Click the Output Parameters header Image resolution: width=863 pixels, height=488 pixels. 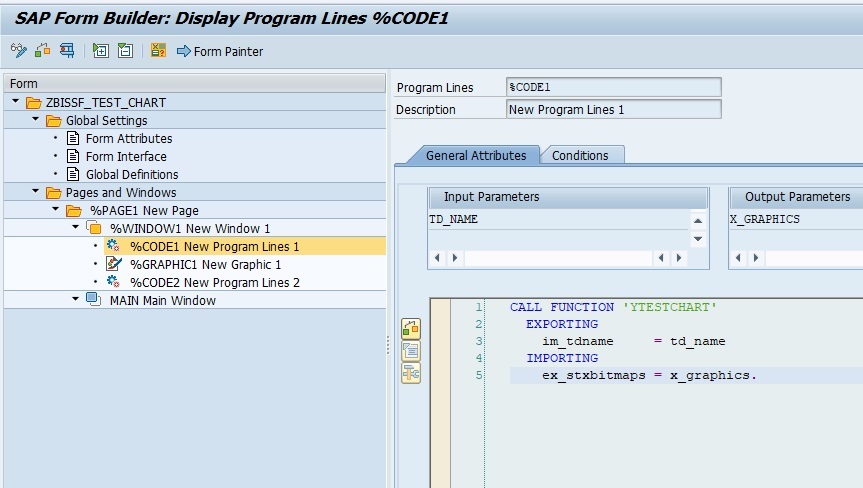pyautogui.click(x=798, y=197)
